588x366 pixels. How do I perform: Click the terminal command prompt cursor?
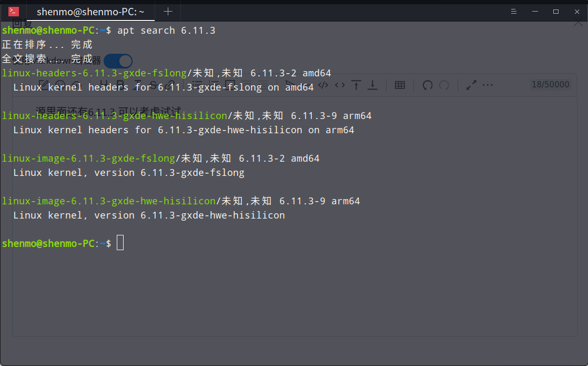coord(120,243)
